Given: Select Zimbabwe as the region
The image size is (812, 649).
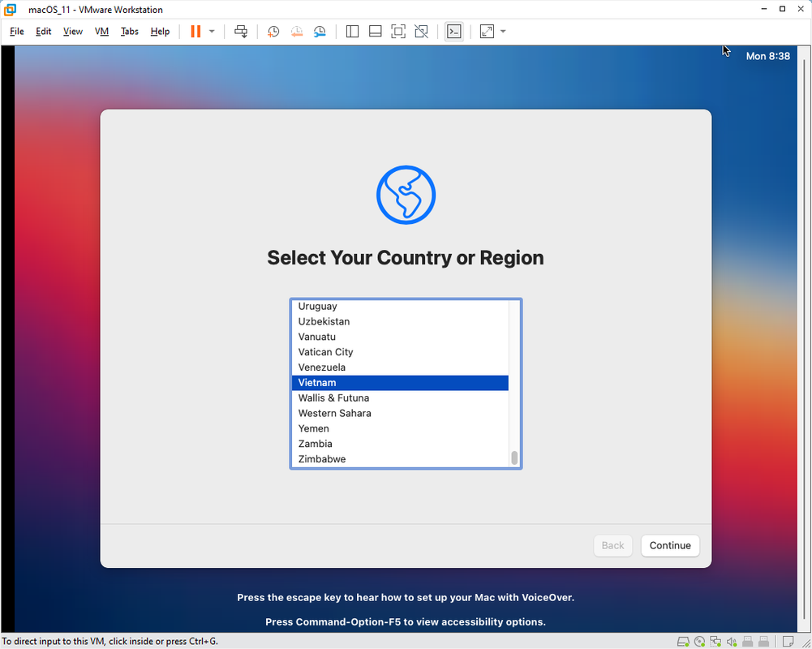Looking at the screenshot, I should pos(400,459).
